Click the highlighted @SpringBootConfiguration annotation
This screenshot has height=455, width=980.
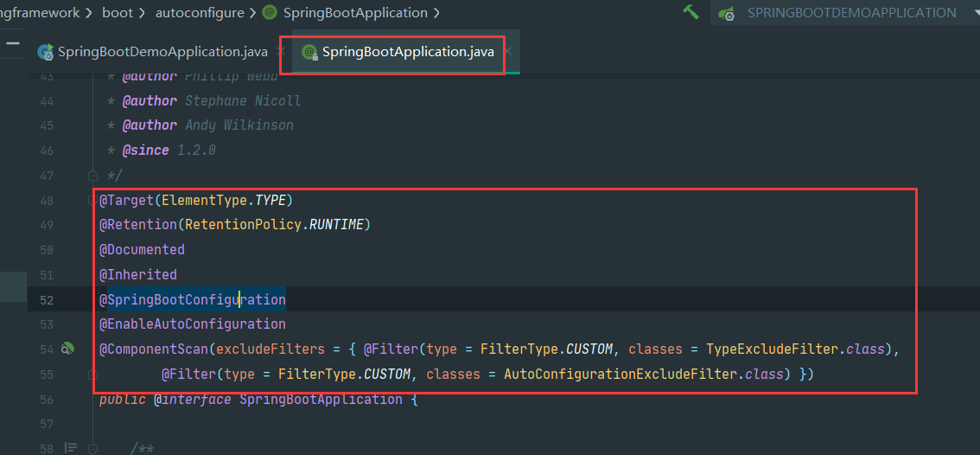(193, 300)
